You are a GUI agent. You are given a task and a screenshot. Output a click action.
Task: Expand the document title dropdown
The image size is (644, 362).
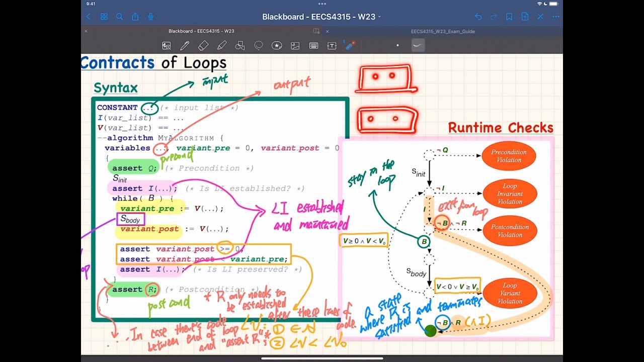[x=379, y=17]
